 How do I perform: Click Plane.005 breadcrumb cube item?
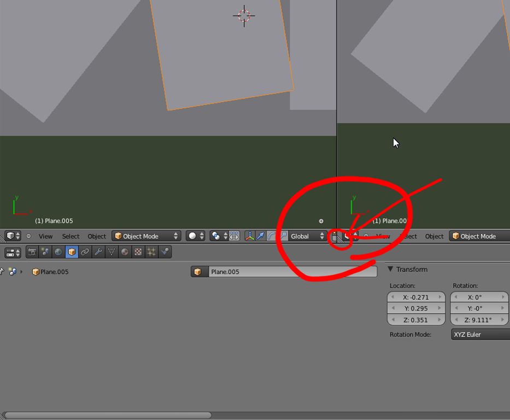(50, 272)
